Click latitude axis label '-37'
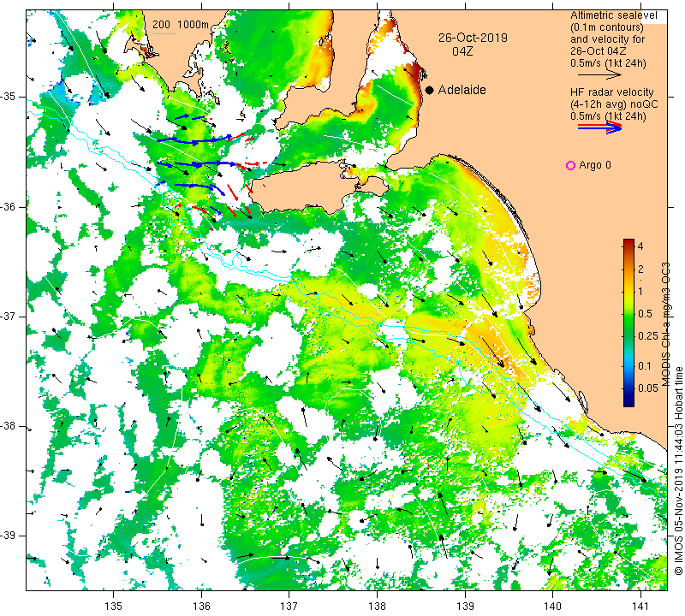The width and height of the screenshot is (685, 616). 9,316
